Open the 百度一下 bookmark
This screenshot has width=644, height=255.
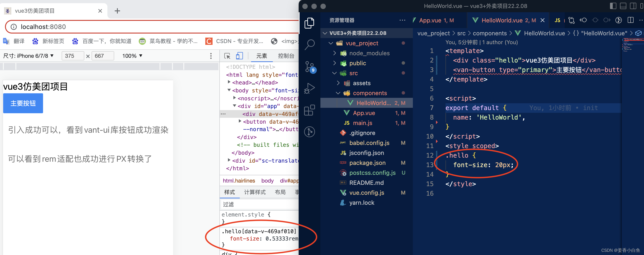(102, 41)
